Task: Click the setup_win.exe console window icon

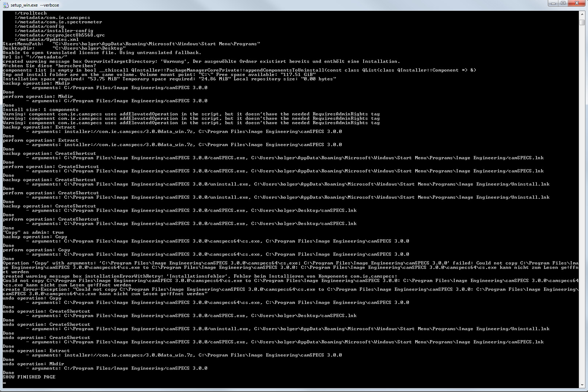Action: pyautogui.click(x=5, y=5)
